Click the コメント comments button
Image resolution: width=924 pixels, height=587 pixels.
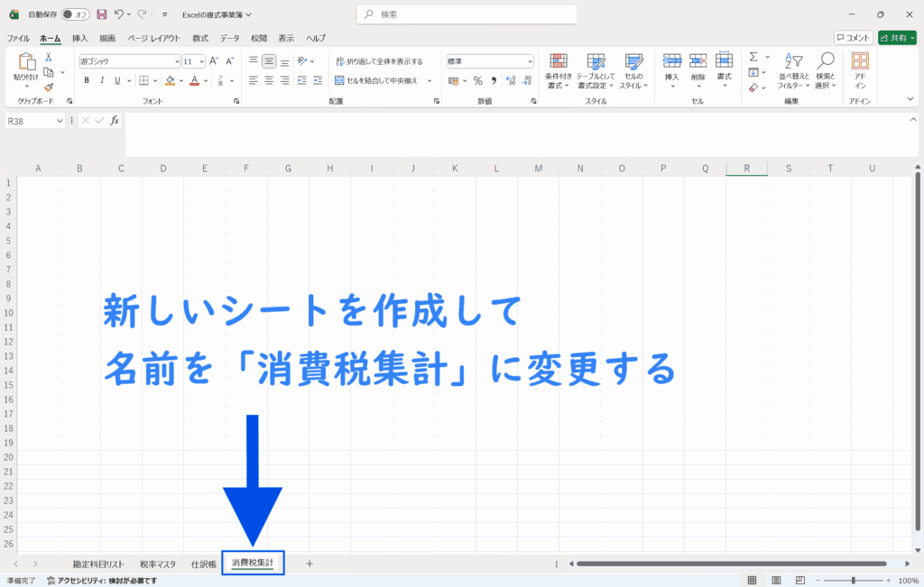tap(853, 38)
